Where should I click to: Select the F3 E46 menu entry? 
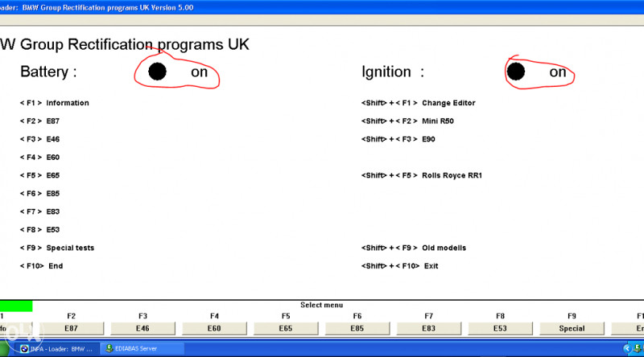pos(39,139)
